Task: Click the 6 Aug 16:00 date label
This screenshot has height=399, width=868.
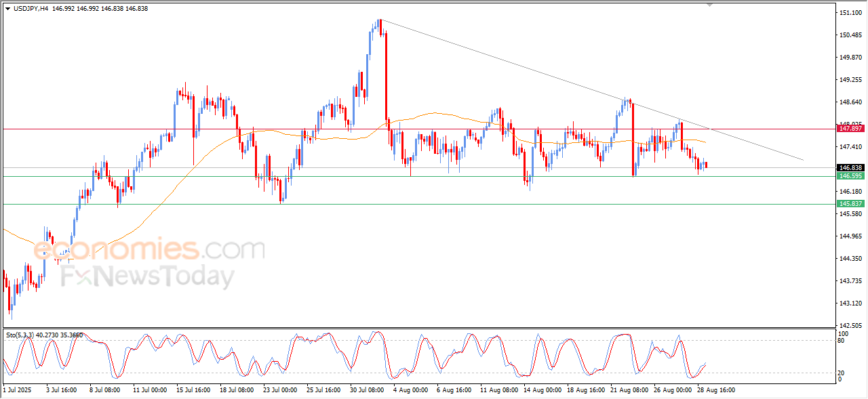Action: pos(454,390)
